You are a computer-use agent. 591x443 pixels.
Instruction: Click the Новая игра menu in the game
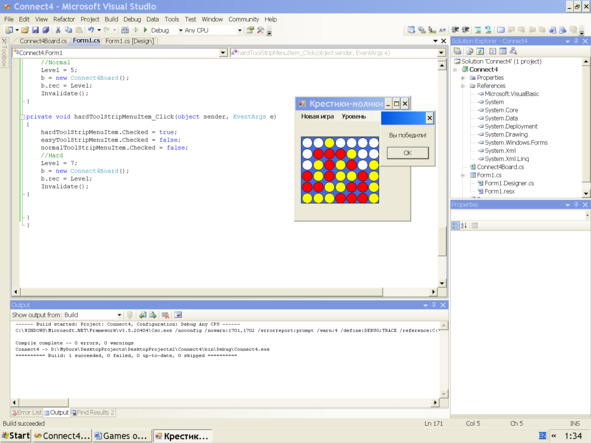pos(317,116)
